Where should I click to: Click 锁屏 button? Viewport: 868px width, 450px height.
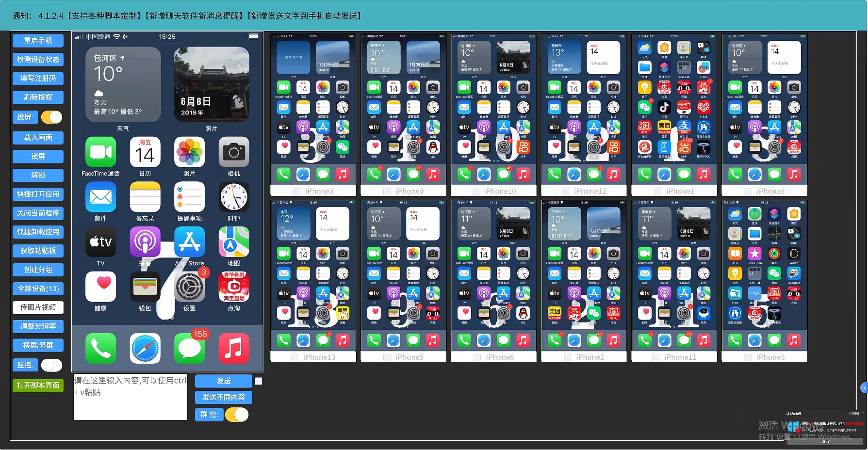pos(38,157)
